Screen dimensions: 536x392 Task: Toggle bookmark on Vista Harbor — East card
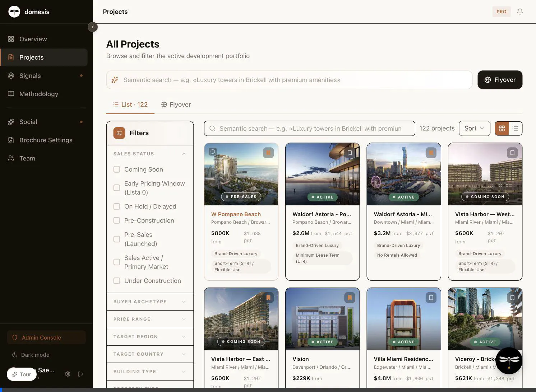268,298
